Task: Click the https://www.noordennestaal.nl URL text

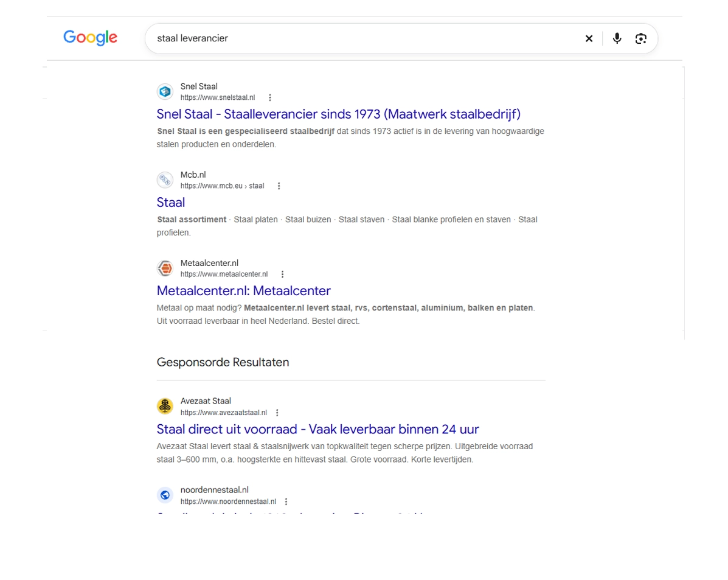Action: point(229,501)
